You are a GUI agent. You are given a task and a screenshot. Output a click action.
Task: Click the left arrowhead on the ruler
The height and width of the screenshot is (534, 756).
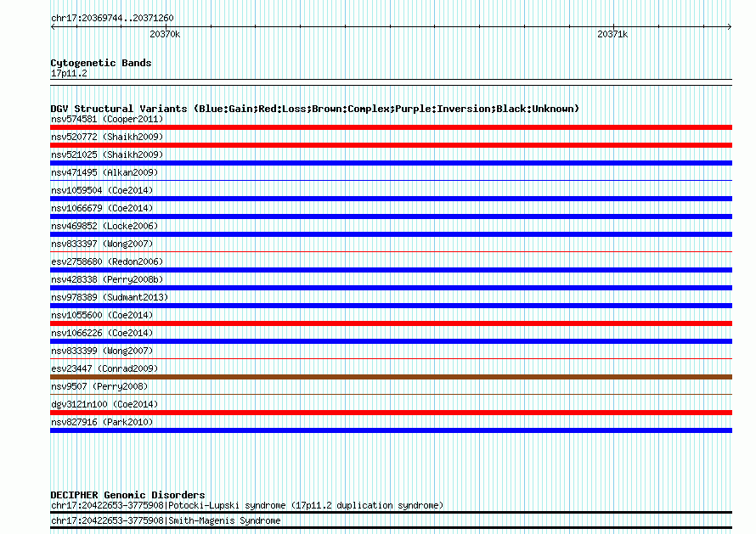[x=53, y=26]
